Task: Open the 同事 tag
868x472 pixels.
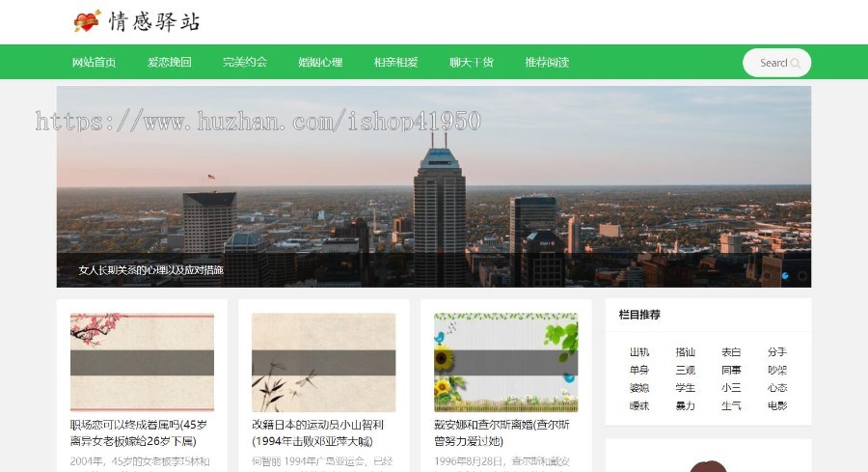Action: [731, 370]
